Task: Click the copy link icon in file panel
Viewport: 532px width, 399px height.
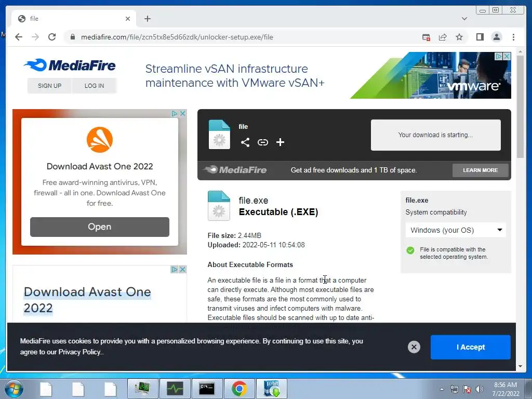Action: tap(262, 142)
